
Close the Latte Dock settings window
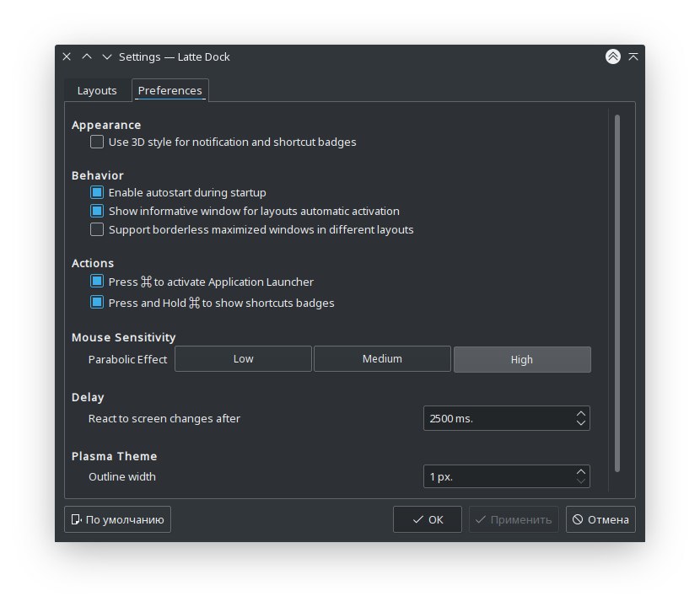[67, 56]
